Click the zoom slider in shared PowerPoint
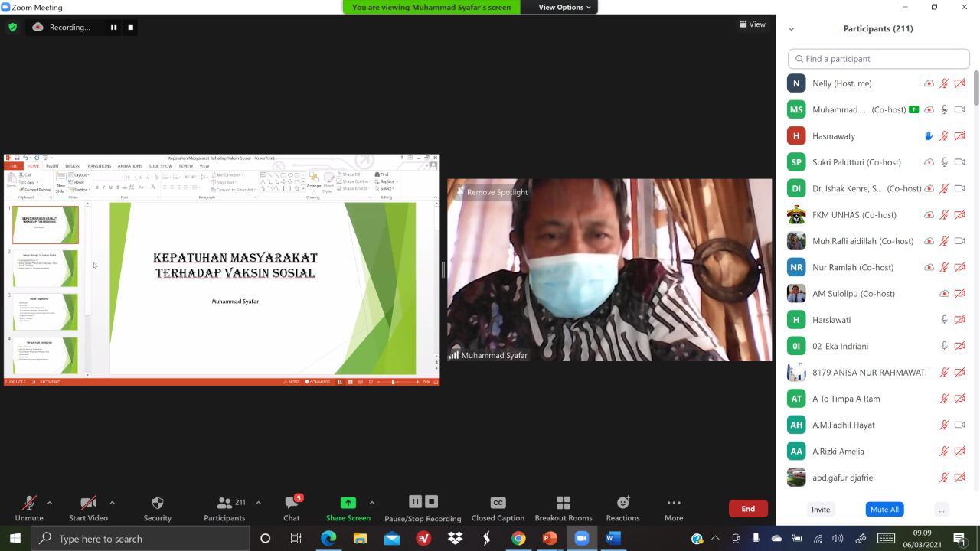The width and height of the screenshot is (980, 551). [x=393, y=381]
